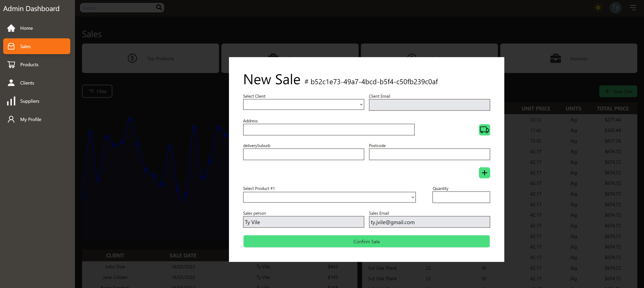Toggle light mode with the sun icon
Image resolution: width=644 pixels, height=288 pixels.
click(598, 8)
